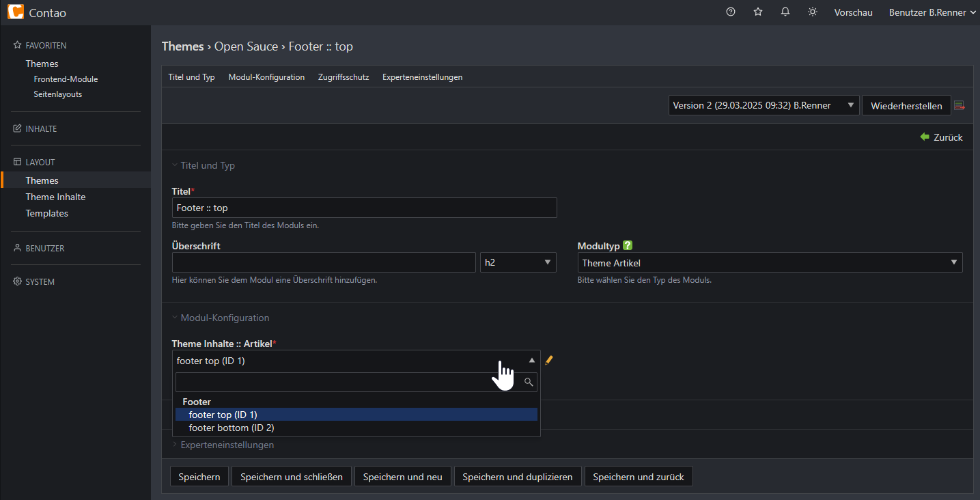Open Vorschau preview link
This screenshot has width=980, height=500.
(853, 12)
